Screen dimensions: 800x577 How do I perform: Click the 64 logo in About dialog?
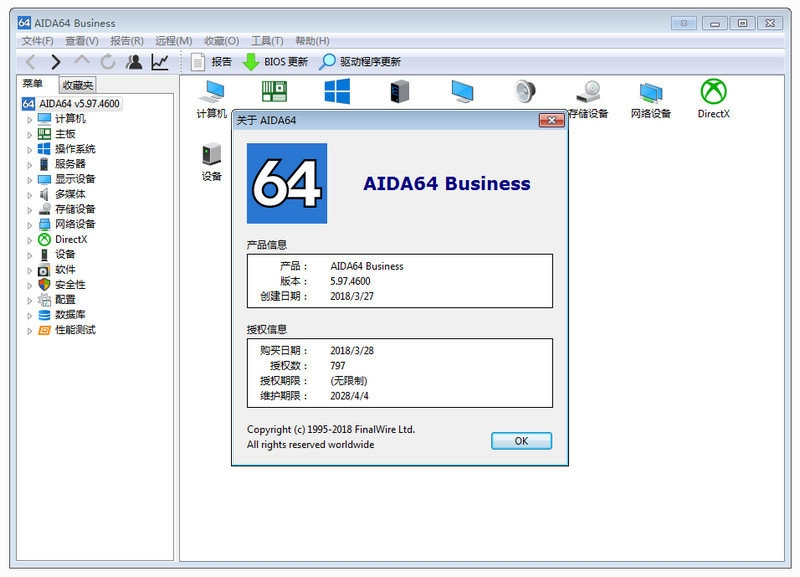[x=287, y=183]
